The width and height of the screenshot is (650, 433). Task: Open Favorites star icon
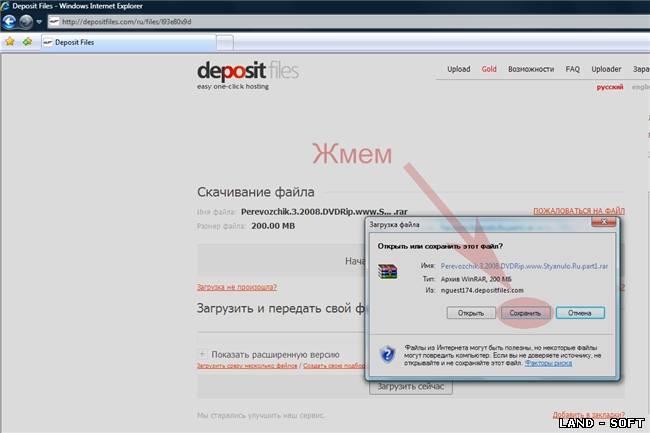pos(10,42)
